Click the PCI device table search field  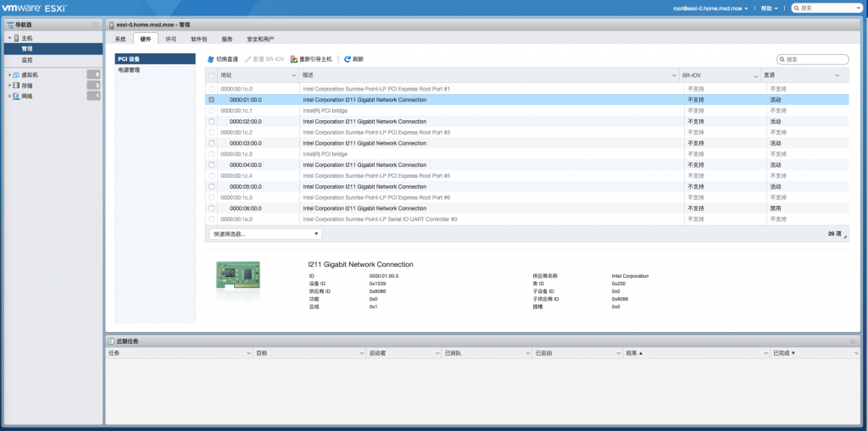pos(813,59)
